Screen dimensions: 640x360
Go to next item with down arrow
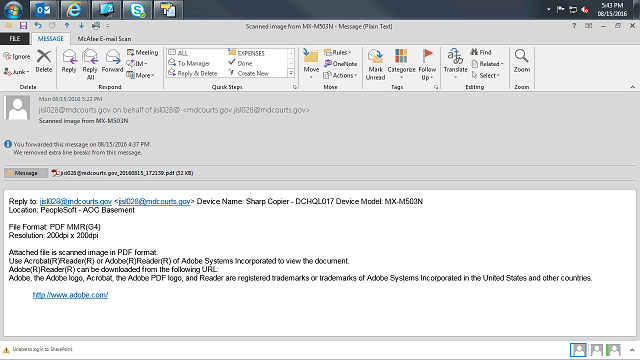[81, 26]
